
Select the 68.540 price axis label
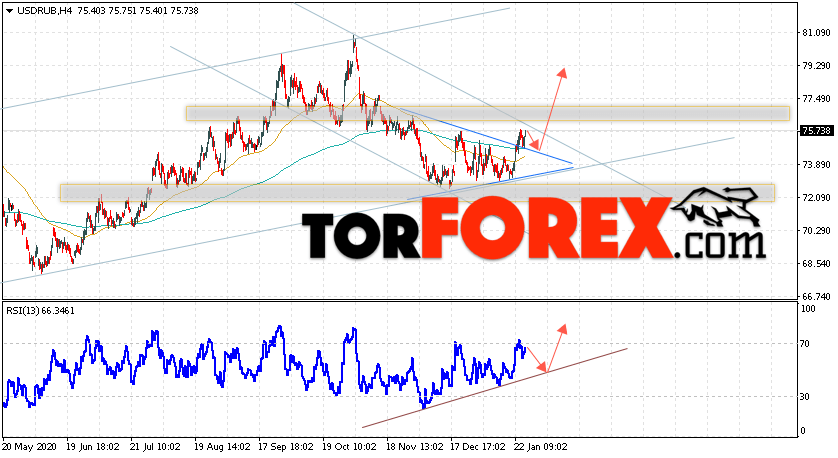click(816, 263)
